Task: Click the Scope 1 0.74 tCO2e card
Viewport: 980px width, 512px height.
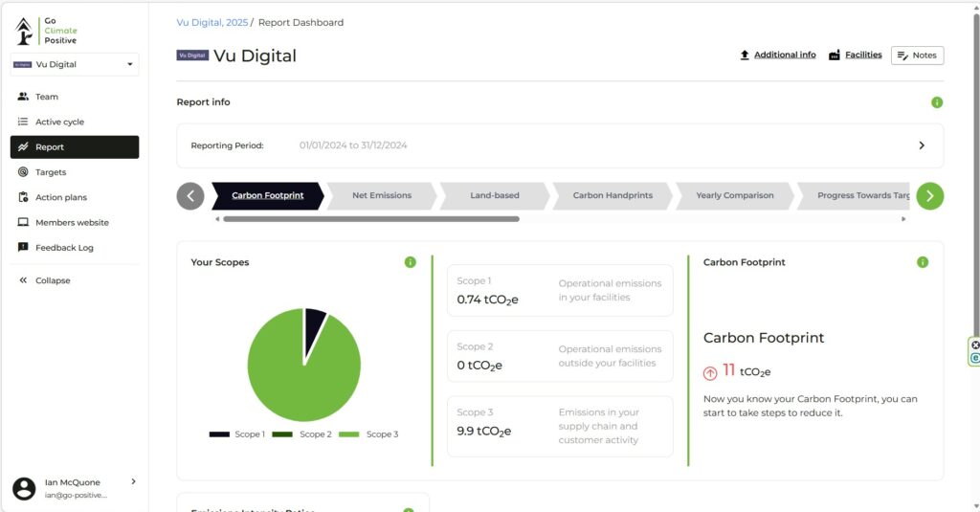Action: click(560, 291)
